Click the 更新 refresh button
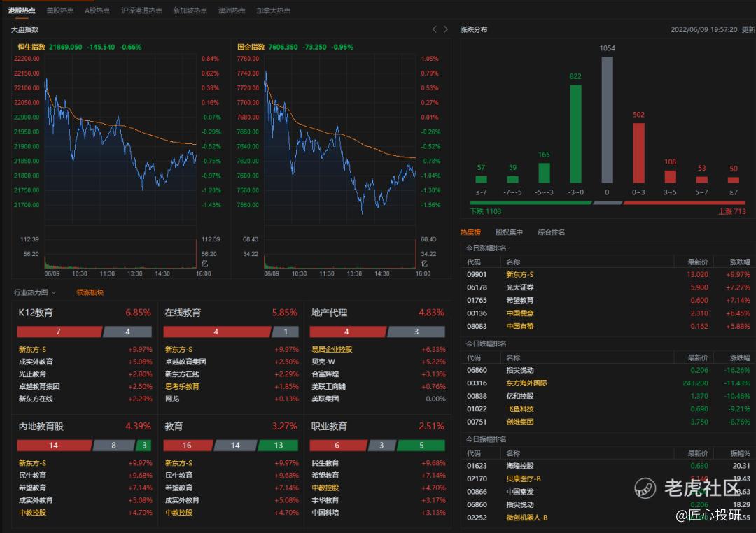The height and width of the screenshot is (533, 756). (748, 29)
